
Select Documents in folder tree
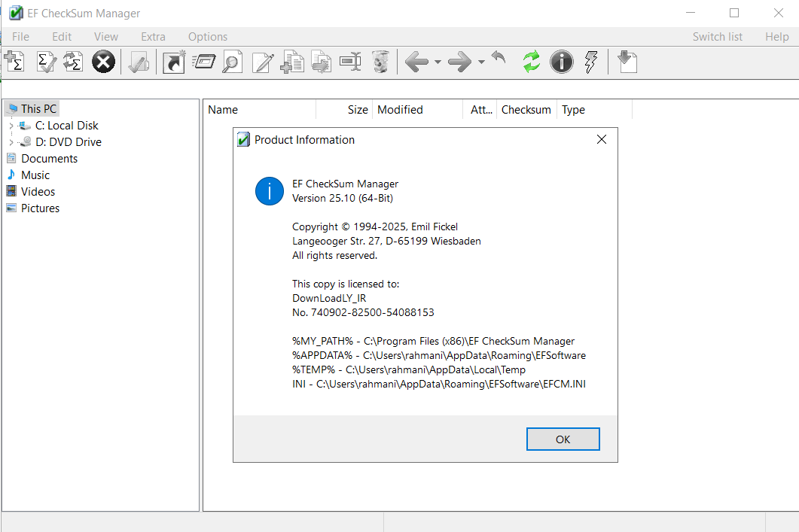tap(50, 159)
